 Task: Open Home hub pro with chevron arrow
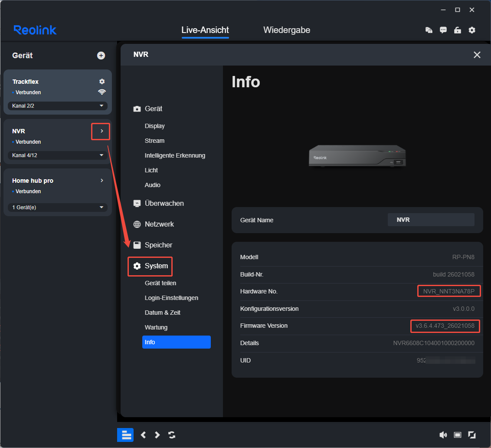(101, 180)
